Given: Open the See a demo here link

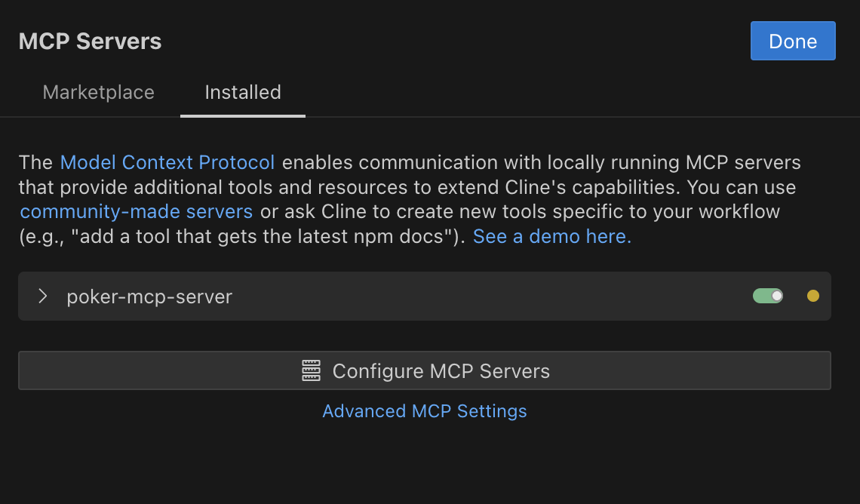Looking at the screenshot, I should (551, 236).
